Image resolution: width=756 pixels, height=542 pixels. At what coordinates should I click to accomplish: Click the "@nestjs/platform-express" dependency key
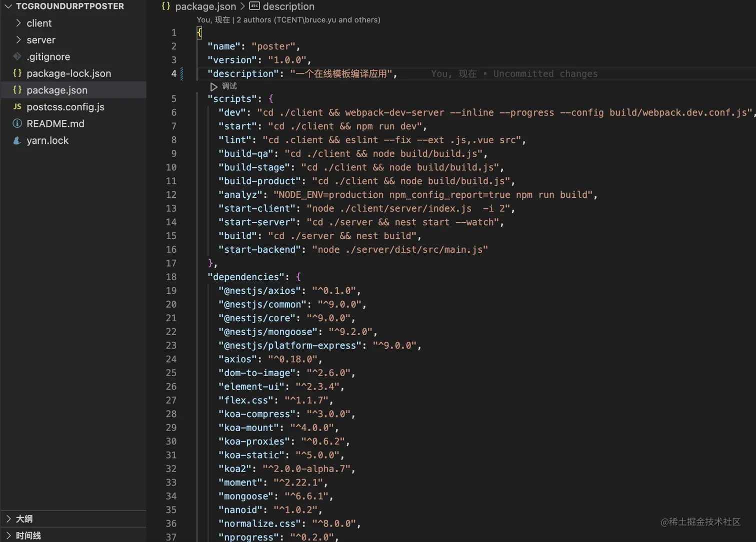(x=290, y=345)
